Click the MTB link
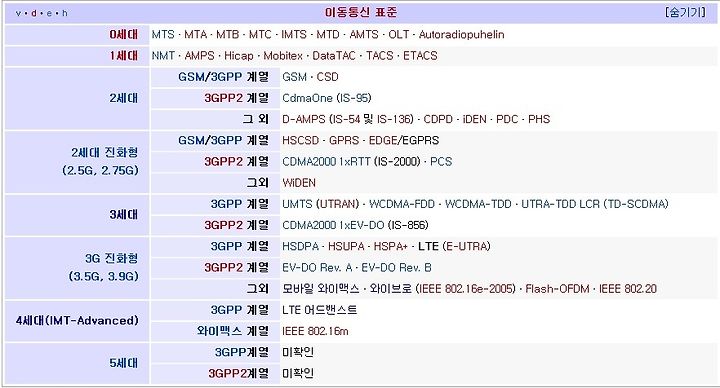720x388 pixels. (x=228, y=34)
